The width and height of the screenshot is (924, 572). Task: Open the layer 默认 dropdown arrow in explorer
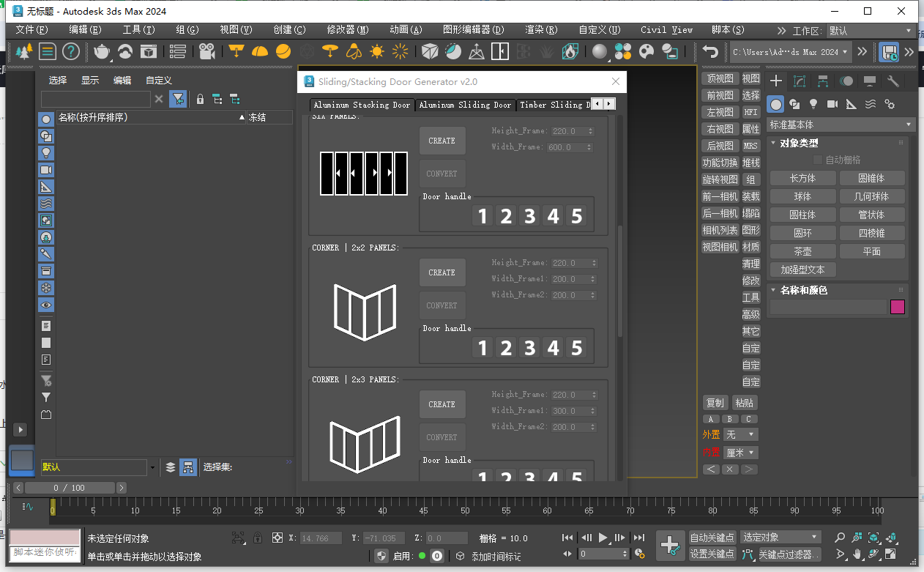pyautogui.click(x=152, y=467)
